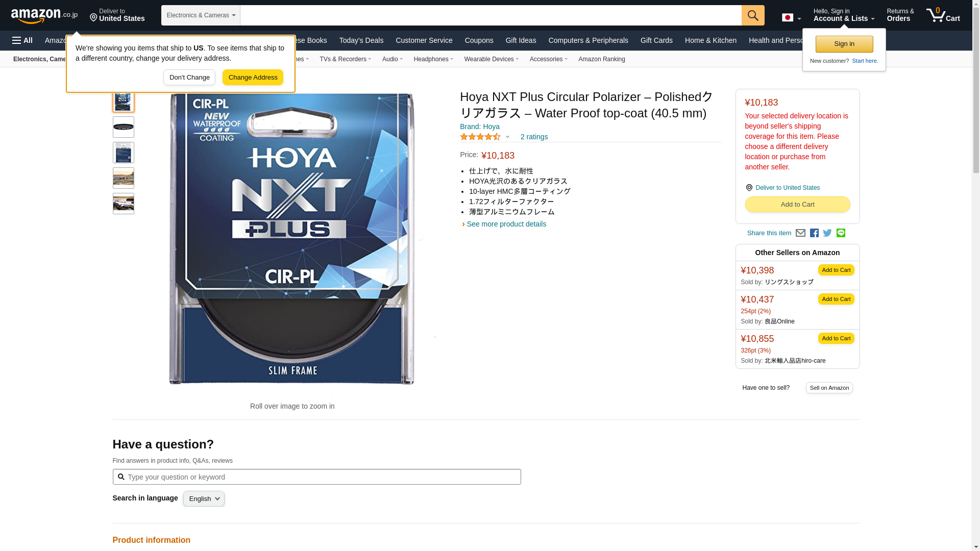
Task: Go to Amazon.co.jp home logo
Action: (44, 15)
